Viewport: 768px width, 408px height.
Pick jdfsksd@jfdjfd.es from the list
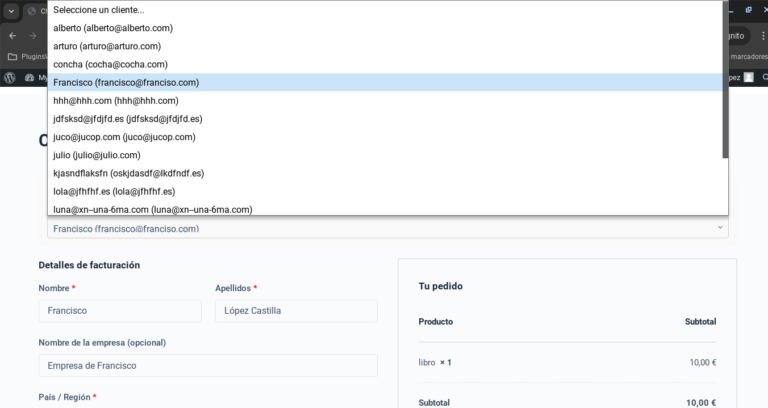(385, 119)
